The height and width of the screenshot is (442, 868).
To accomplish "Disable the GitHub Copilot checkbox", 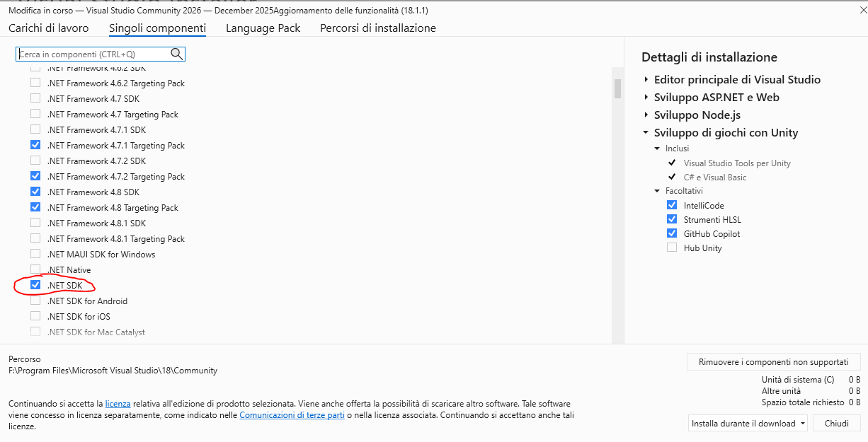I will pos(672,233).
